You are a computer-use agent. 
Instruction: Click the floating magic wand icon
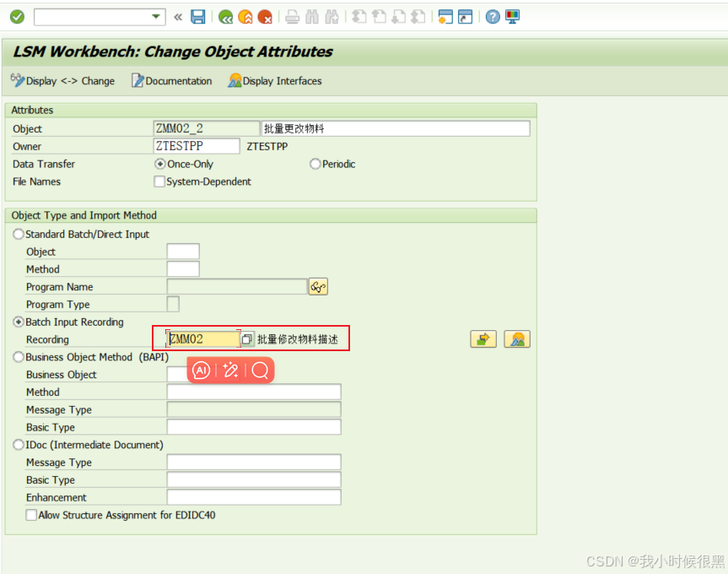click(x=231, y=370)
